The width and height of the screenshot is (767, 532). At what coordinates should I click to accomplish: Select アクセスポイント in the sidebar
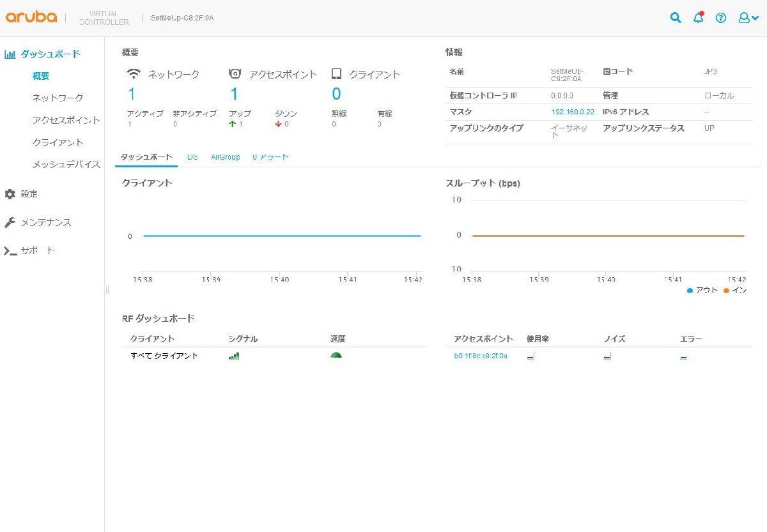coord(66,120)
